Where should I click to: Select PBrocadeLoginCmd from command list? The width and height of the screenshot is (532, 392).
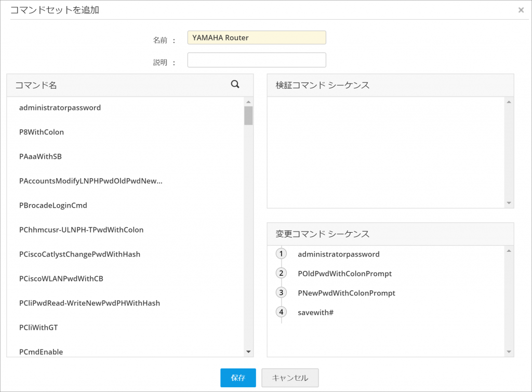click(x=53, y=205)
